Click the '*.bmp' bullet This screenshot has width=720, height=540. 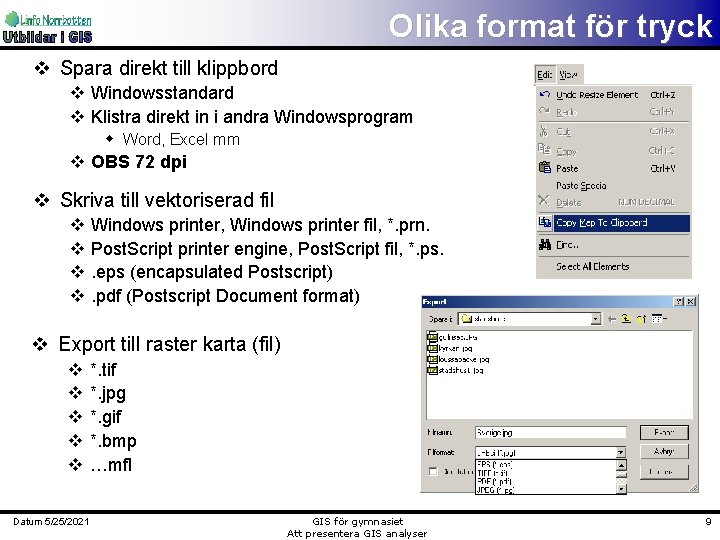[113, 441]
